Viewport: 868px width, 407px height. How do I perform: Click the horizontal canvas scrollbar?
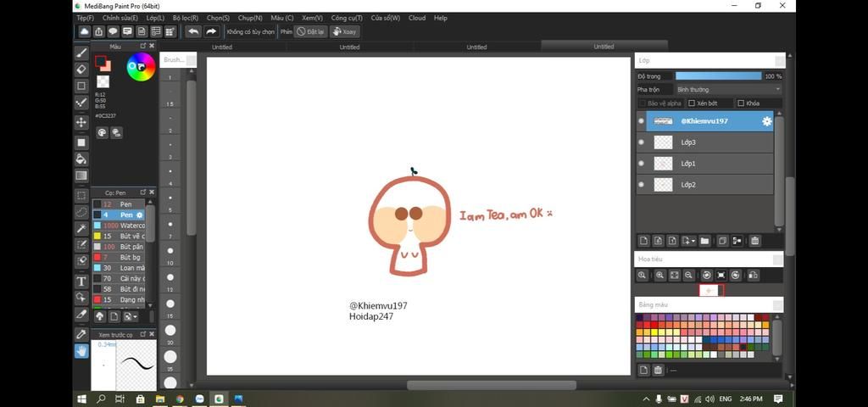[491, 385]
